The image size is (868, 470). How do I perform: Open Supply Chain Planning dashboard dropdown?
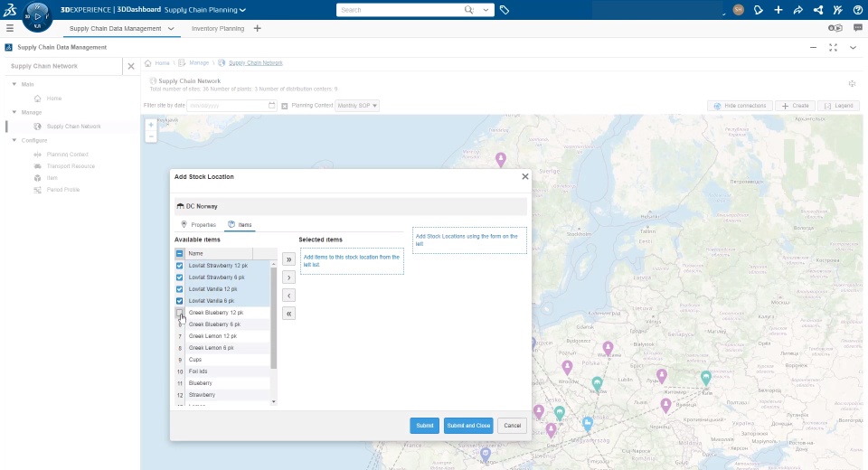pos(243,10)
